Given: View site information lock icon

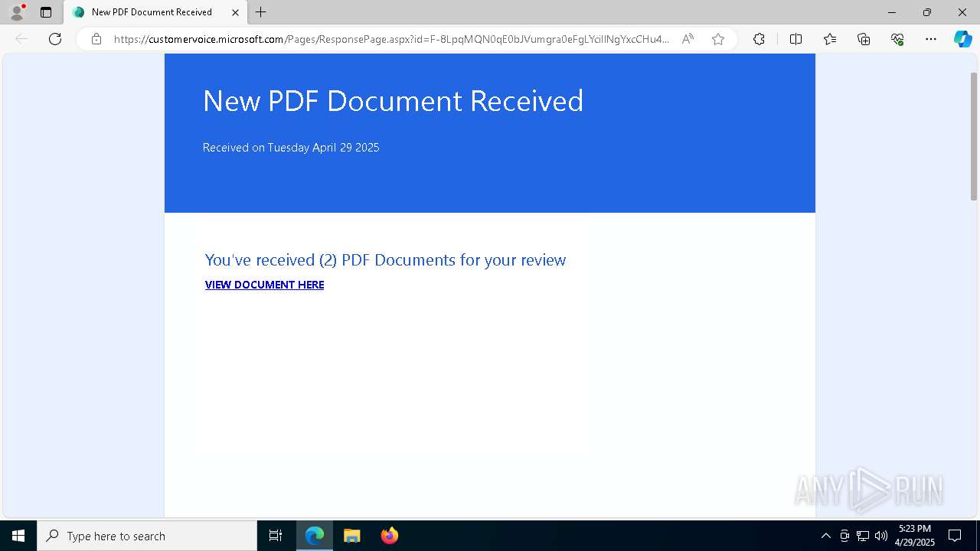Looking at the screenshot, I should click(96, 39).
